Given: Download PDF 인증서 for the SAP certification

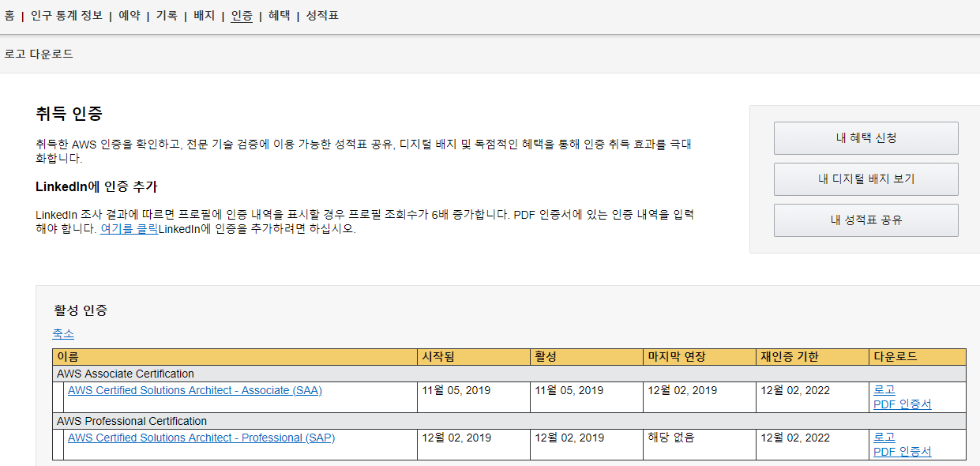Looking at the screenshot, I should [903, 452].
